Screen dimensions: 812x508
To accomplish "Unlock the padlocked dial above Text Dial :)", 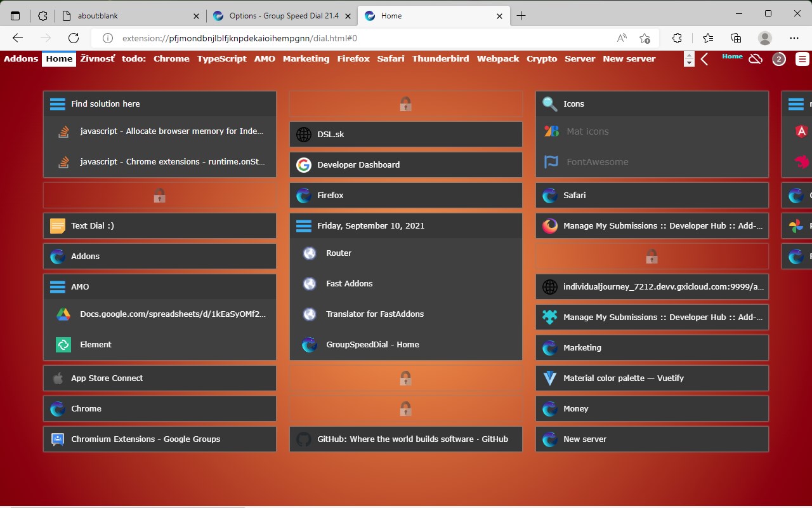I will coord(159,195).
